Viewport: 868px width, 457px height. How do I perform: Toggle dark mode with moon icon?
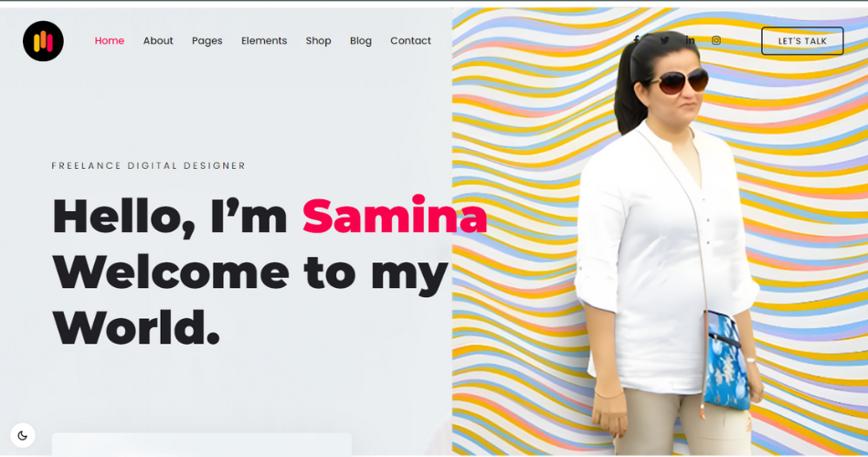point(23,435)
